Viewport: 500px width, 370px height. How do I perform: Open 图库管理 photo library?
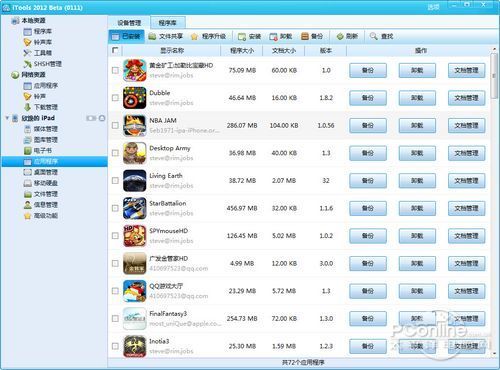coord(41,140)
